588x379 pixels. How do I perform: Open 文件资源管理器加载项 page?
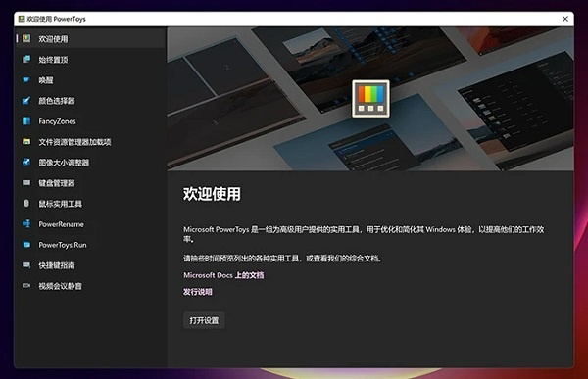pos(90,142)
